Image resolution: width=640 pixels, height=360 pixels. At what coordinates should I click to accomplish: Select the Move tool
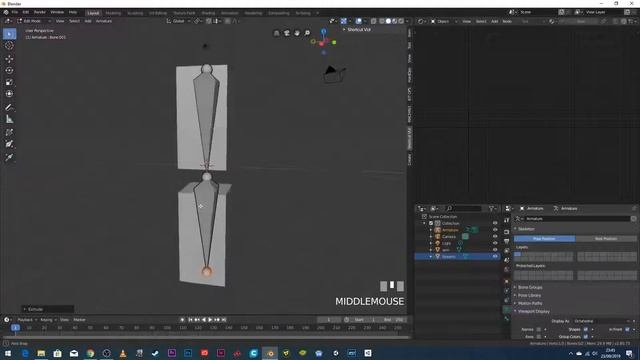9,59
